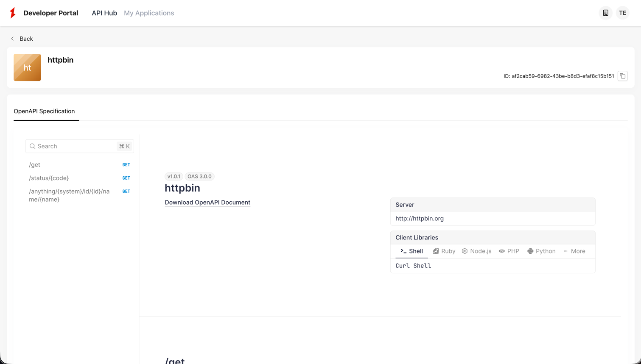
Task: Switch to the Shell tab
Action: coord(411,251)
